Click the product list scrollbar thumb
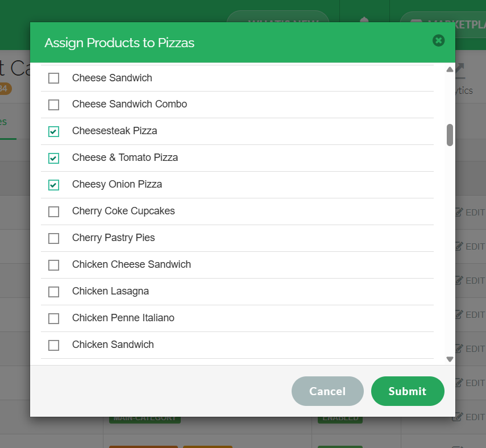 click(450, 135)
